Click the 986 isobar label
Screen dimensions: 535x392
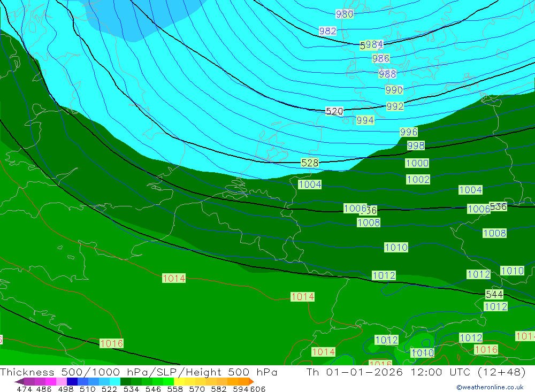pyautogui.click(x=381, y=59)
